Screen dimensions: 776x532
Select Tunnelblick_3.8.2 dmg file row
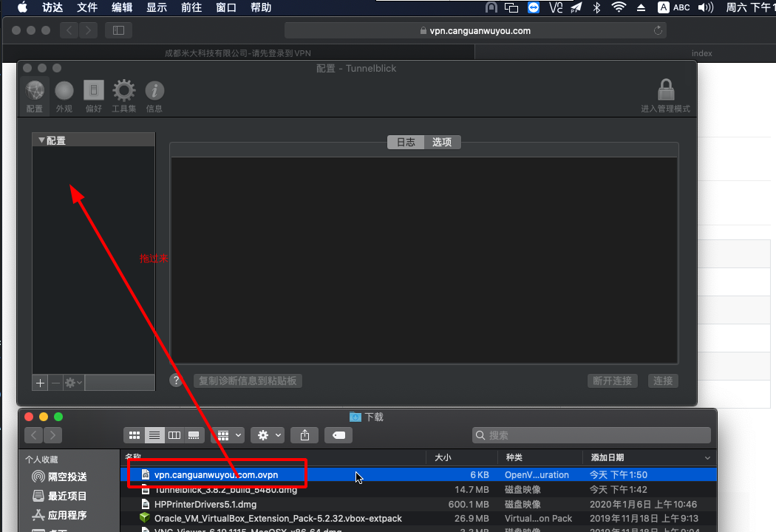(x=418, y=489)
